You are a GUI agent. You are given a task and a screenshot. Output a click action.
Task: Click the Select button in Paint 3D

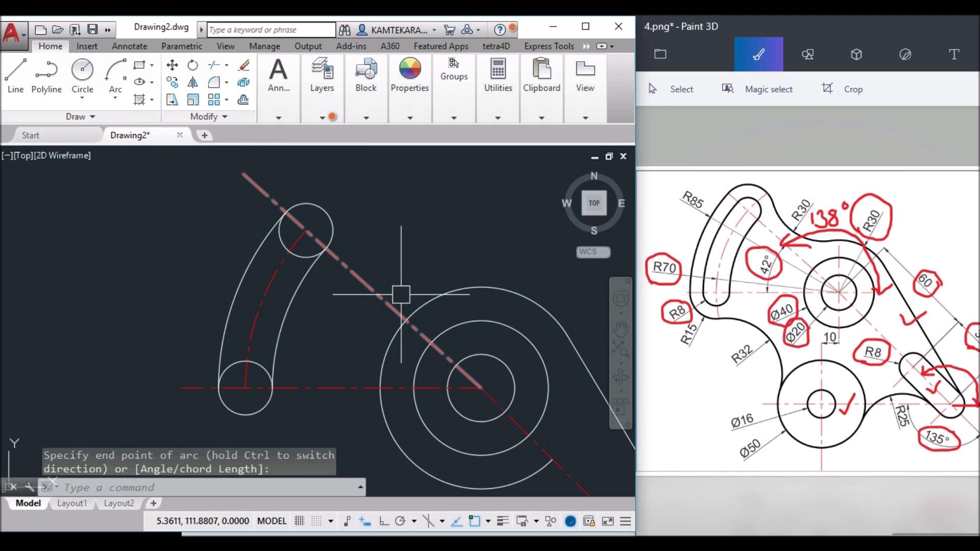[682, 89]
